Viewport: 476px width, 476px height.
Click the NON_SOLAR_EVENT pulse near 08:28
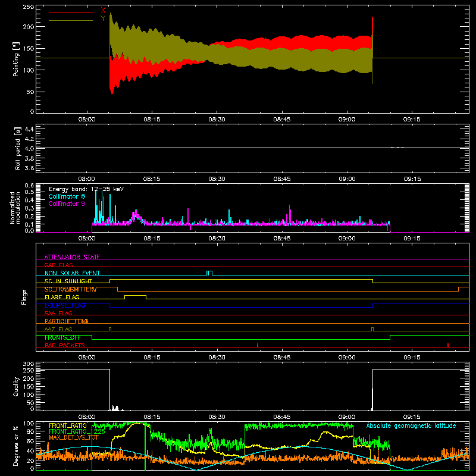209,273
